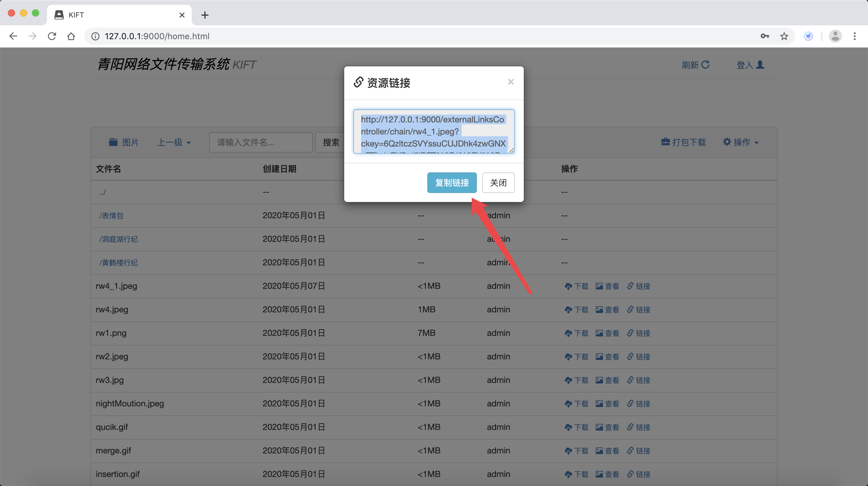
Task: Click 打包下载 briefcase download icon
Action: pyautogui.click(x=665, y=142)
